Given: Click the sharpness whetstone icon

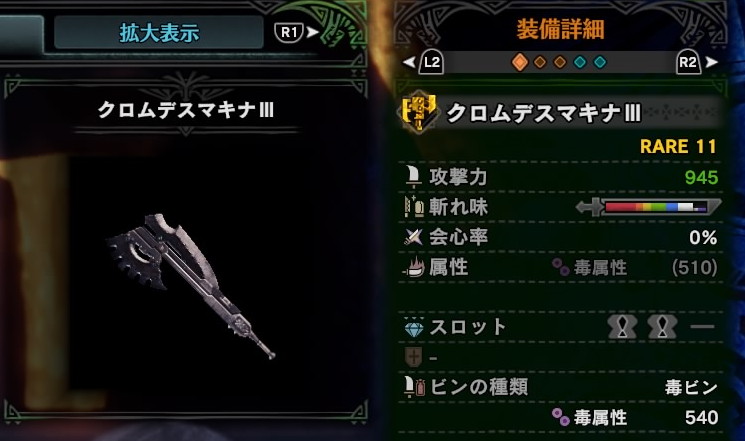Looking at the screenshot, I should pos(414,206).
